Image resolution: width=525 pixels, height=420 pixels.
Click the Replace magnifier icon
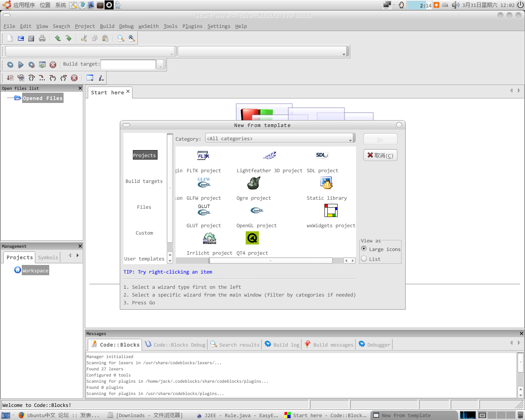click(132, 38)
